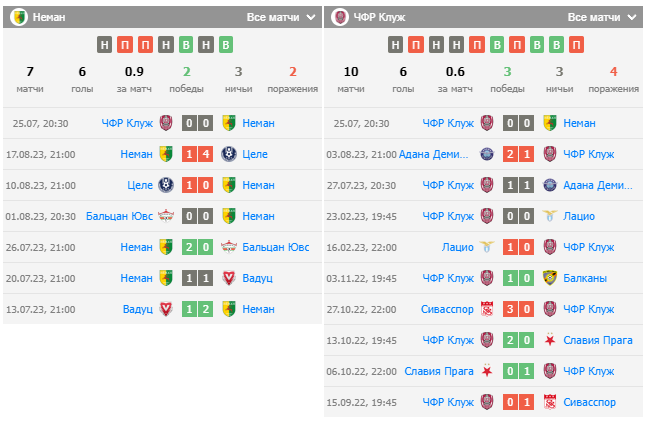Click the second 'П' form badge in the Неман panel
This screenshot has height=435, width=645.
[145, 44]
